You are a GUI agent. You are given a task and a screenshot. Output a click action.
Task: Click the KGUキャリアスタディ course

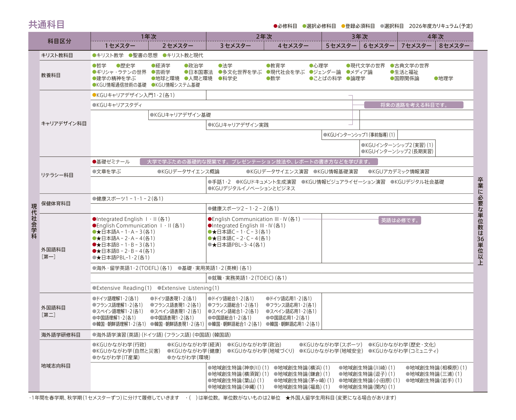(117, 105)
